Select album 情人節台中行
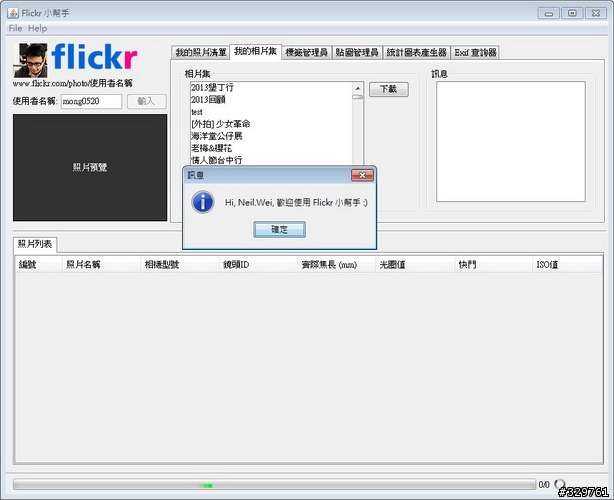This screenshot has width=614, height=500. point(271,160)
